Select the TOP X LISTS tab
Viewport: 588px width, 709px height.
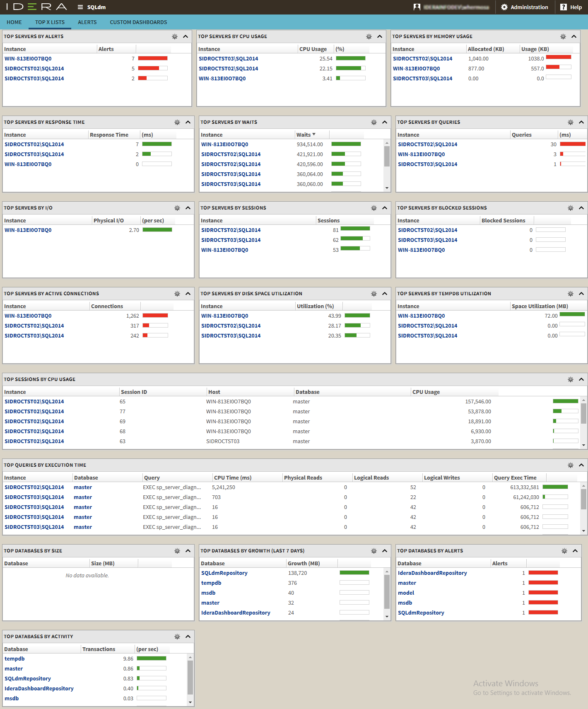(50, 22)
